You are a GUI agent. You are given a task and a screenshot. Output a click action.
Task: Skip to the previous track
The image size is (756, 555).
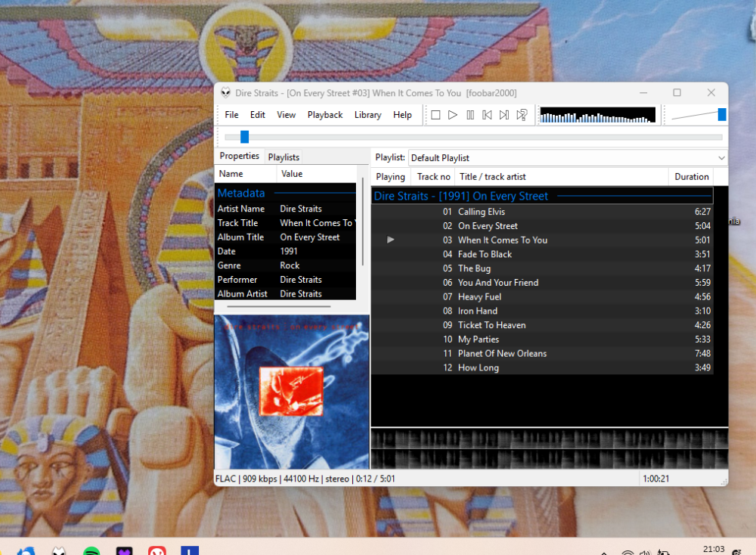487,115
